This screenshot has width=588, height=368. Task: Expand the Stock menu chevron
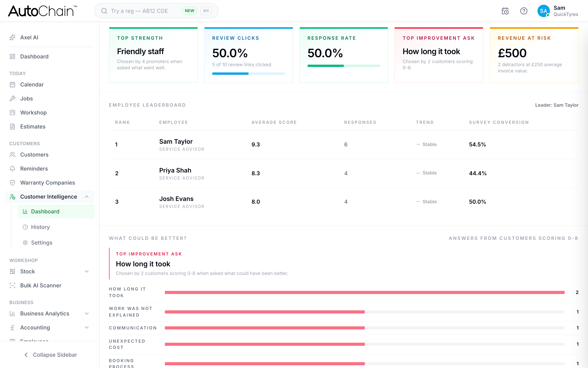pyautogui.click(x=87, y=271)
